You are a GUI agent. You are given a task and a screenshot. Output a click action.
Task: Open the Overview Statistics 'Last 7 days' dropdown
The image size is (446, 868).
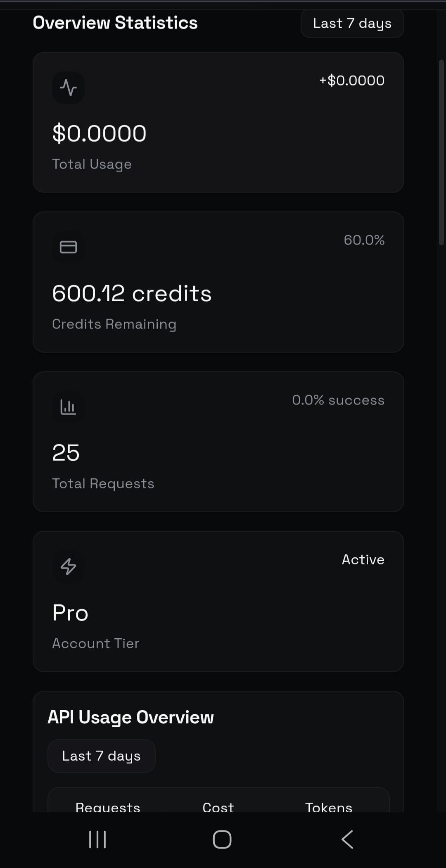coord(352,24)
